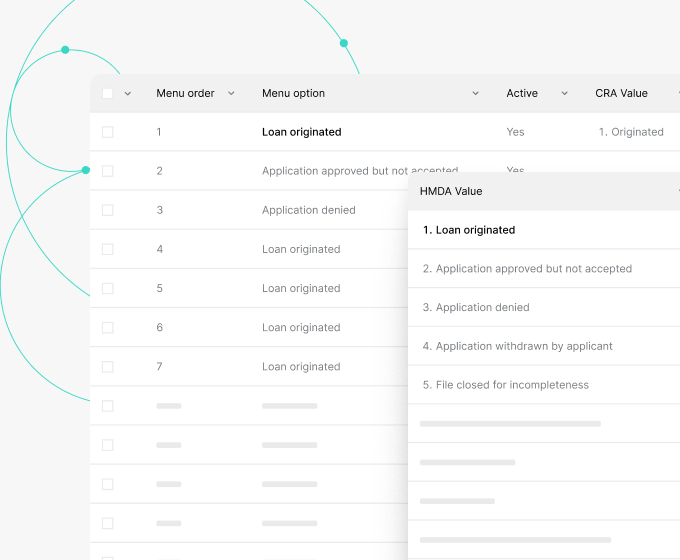680x560 pixels.
Task: Choose '1. Loan originated' HMDA value
Action: click(469, 230)
